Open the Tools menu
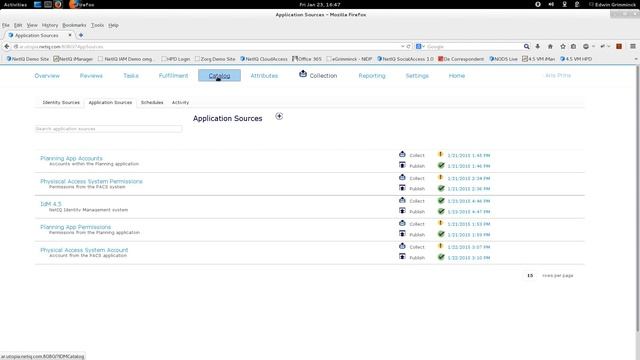The width and height of the screenshot is (640, 360). tap(97, 25)
